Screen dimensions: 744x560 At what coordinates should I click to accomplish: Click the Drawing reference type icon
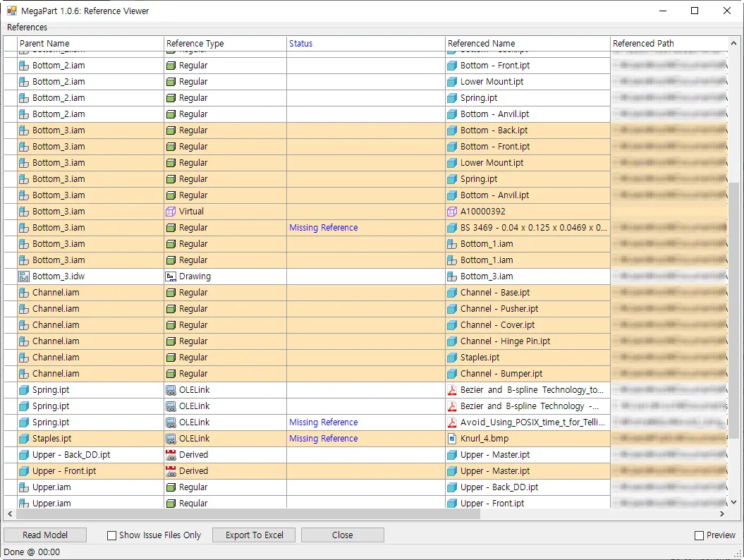(171, 276)
